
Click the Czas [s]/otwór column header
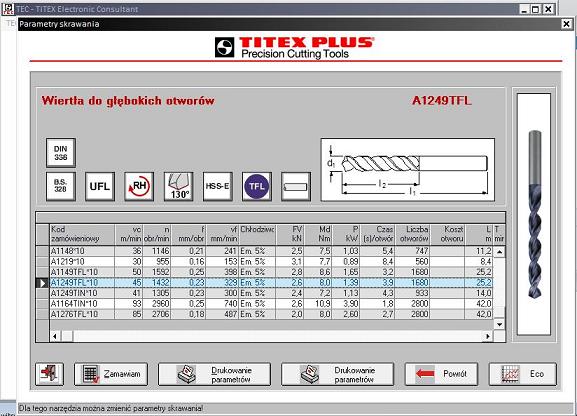pyautogui.click(x=378, y=234)
